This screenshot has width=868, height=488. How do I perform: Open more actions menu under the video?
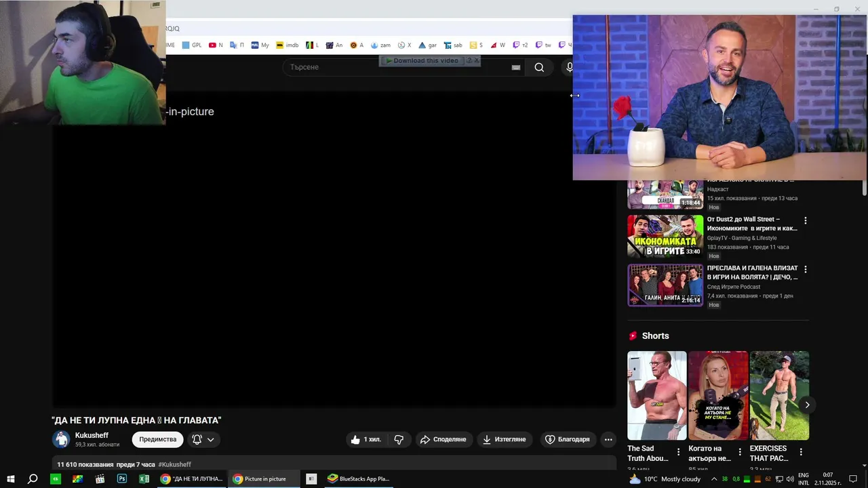click(x=608, y=439)
